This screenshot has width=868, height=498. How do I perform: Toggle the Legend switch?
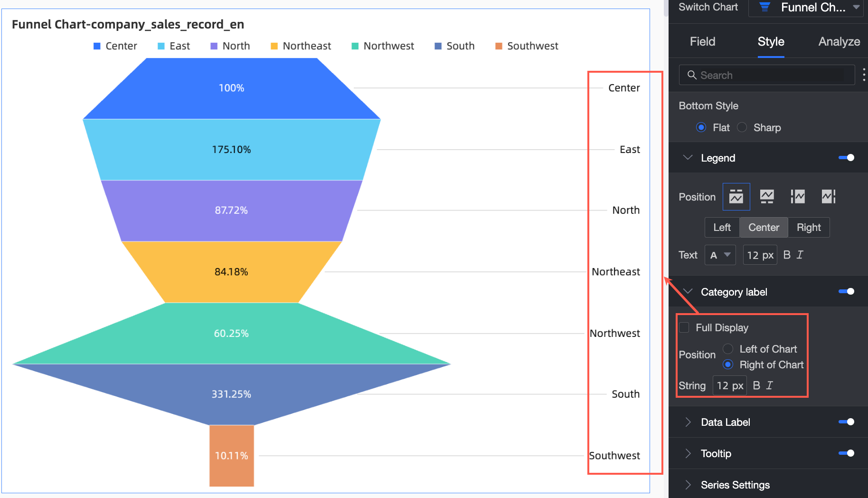coord(847,158)
